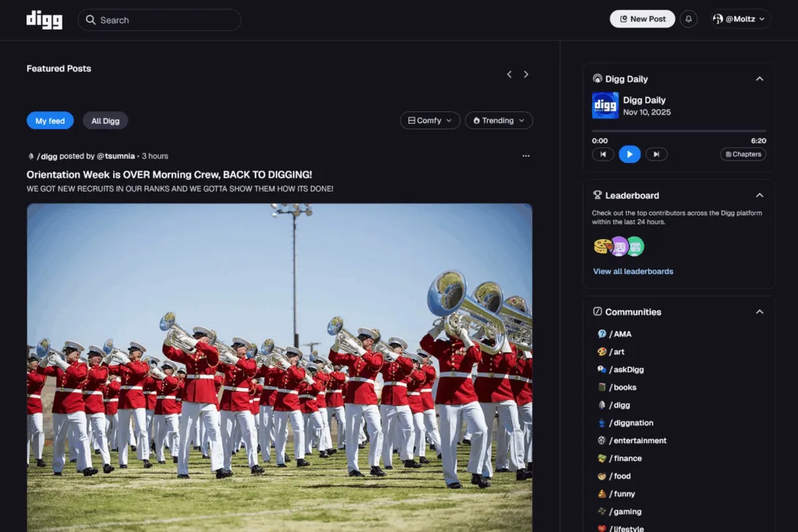Toggle the Comfy view selector
The image size is (798, 532).
(x=429, y=121)
